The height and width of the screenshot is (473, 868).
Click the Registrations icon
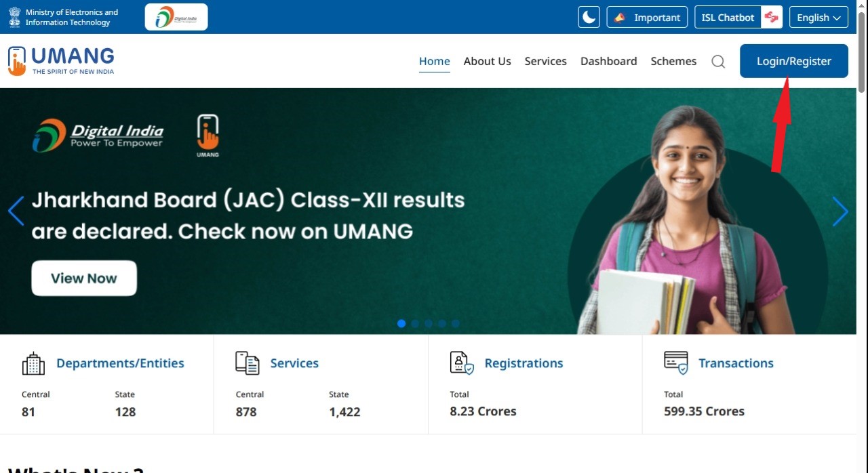(x=462, y=363)
